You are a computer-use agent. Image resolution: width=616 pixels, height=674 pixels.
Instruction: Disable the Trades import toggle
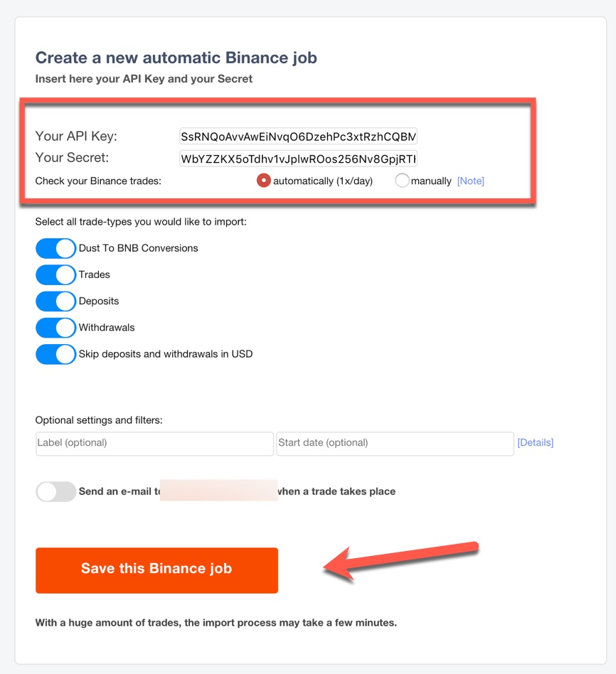(x=56, y=275)
